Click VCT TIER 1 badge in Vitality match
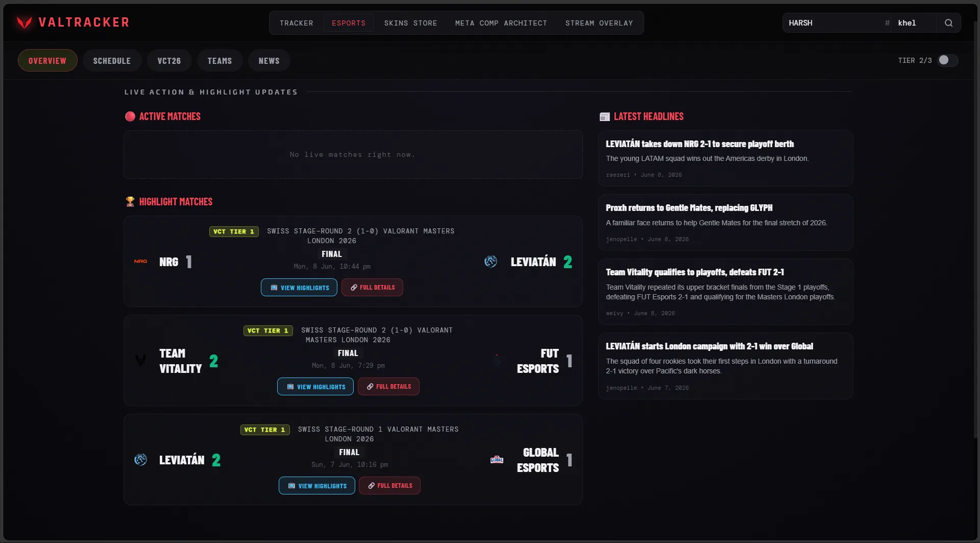Screen dimensions: 980x543 [268, 330]
